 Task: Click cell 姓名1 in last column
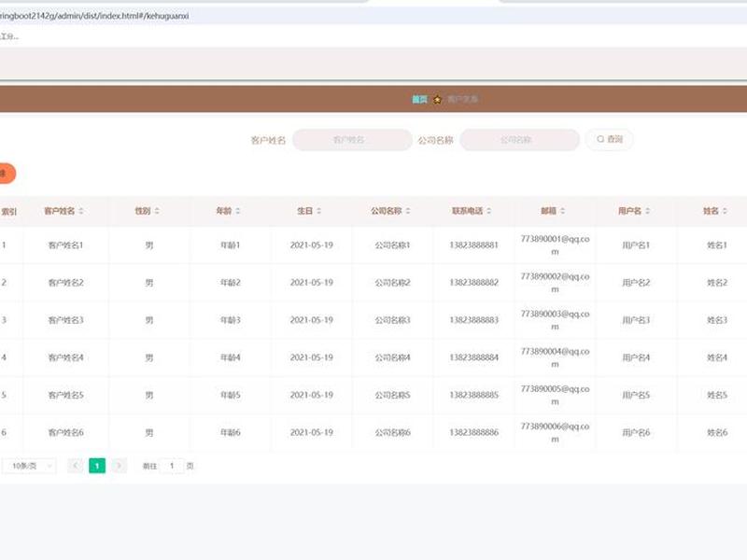pyautogui.click(x=717, y=245)
